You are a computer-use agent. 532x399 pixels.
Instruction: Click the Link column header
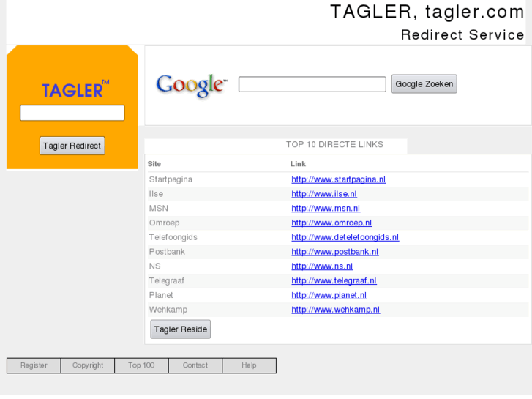298,164
